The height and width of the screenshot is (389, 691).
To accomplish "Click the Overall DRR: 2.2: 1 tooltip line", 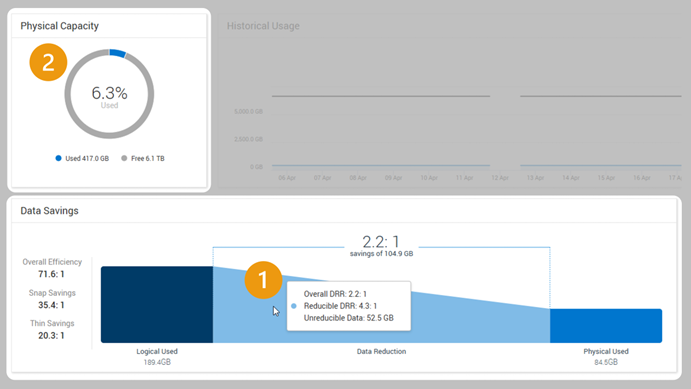I will 335,294.
